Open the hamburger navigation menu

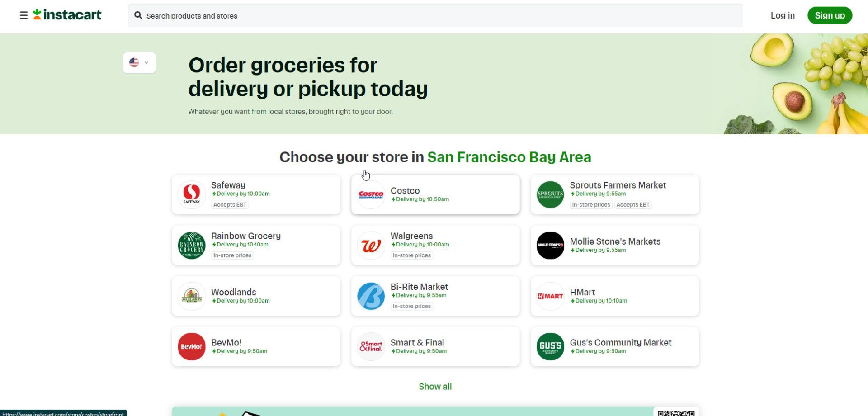point(23,15)
